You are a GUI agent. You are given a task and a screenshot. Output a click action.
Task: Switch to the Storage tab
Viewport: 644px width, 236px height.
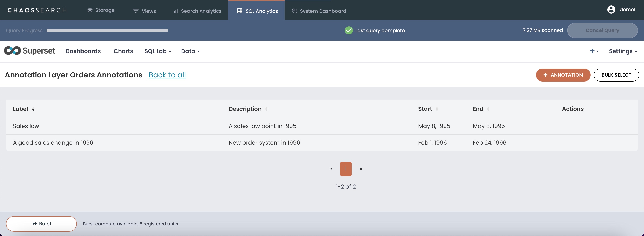[101, 10]
